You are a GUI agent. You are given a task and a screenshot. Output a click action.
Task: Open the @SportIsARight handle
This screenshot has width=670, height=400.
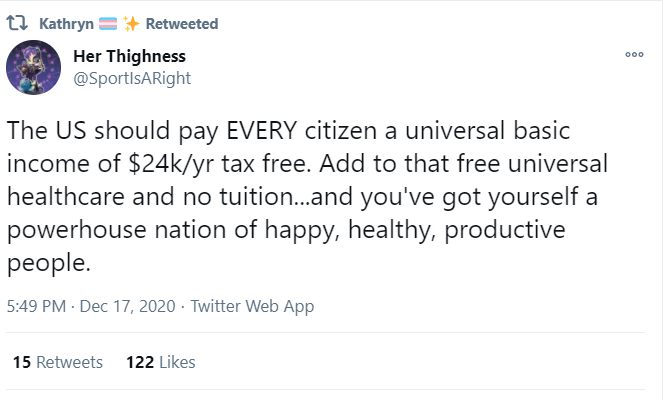click(132, 79)
